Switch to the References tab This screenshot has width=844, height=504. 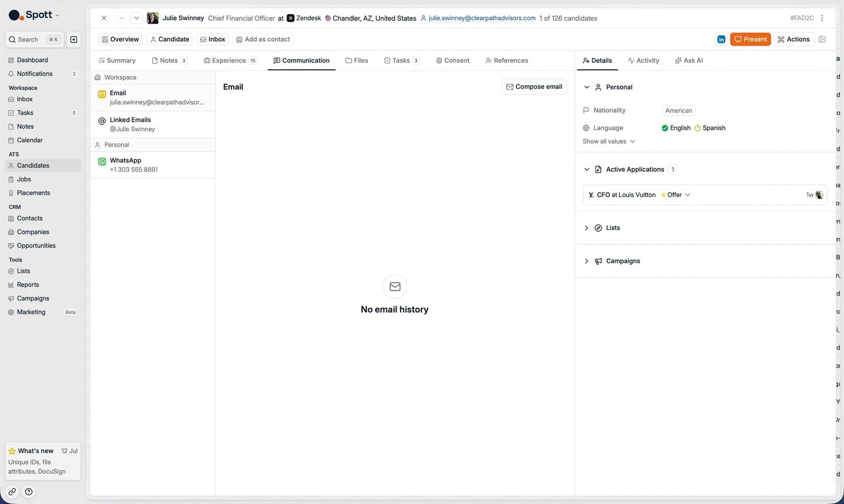[506, 61]
